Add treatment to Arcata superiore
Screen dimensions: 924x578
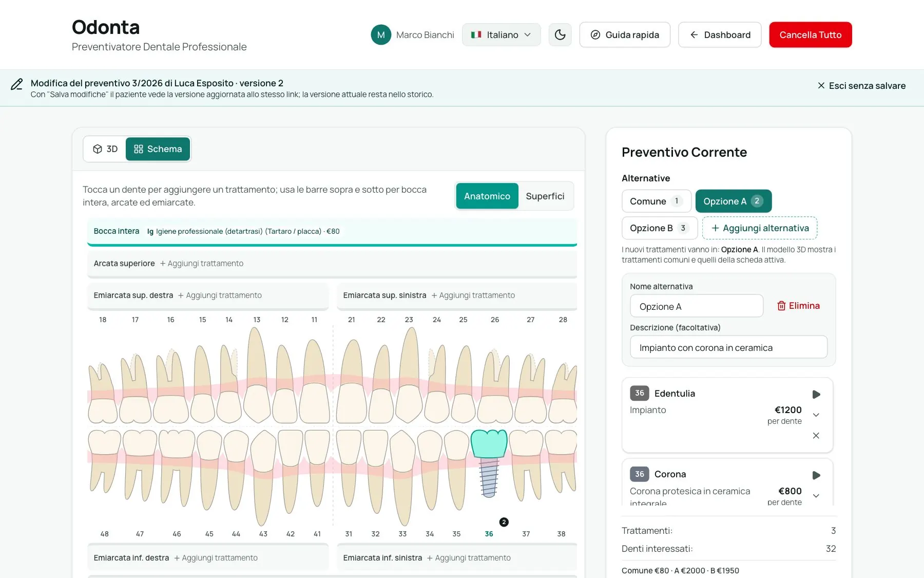[x=202, y=264]
